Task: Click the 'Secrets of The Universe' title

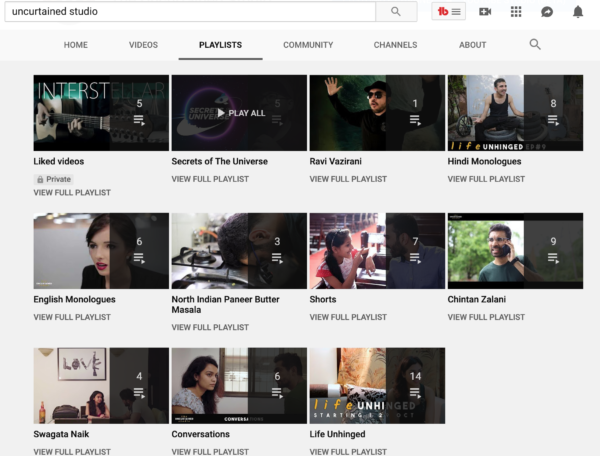Action: point(220,161)
